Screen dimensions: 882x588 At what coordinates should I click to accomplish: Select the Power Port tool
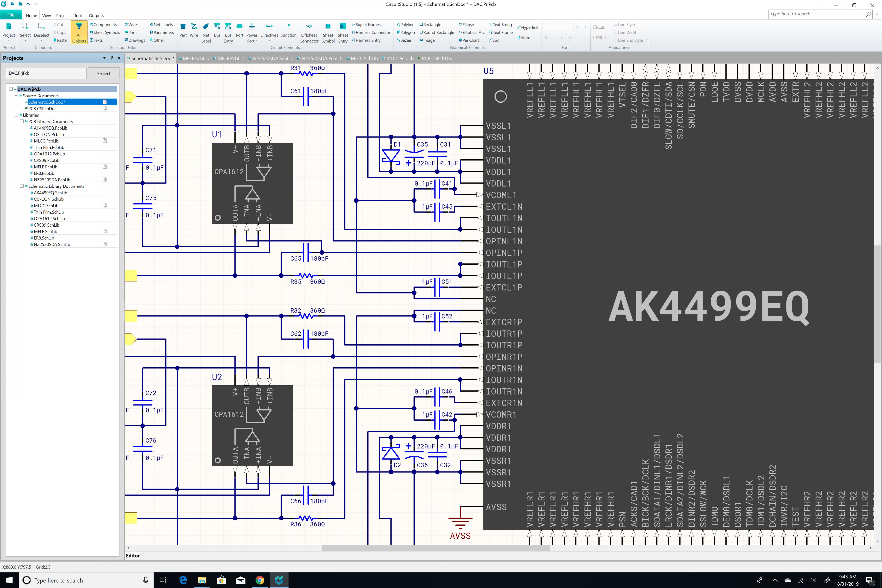coord(252,33)
